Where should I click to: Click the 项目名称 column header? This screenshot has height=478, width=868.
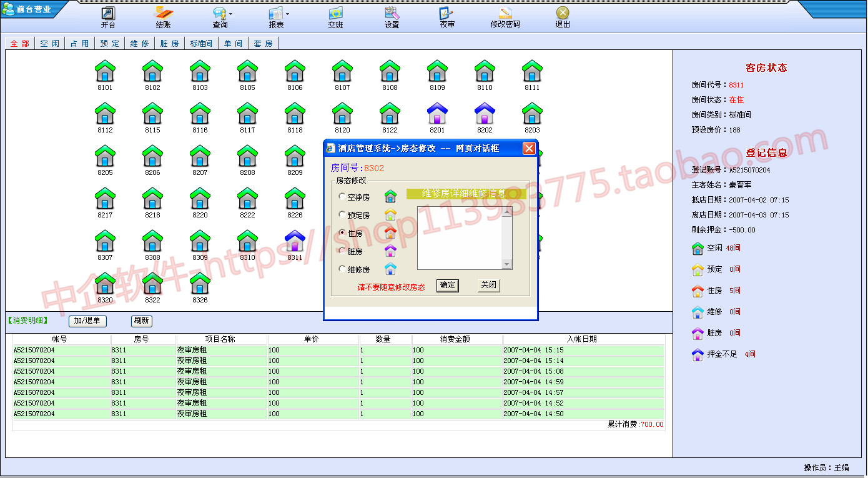[222, 339]
